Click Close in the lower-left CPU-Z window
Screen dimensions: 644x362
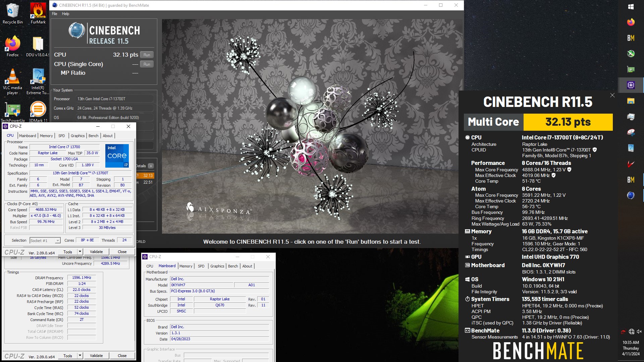pyautogui.click(x=122, y=356)
